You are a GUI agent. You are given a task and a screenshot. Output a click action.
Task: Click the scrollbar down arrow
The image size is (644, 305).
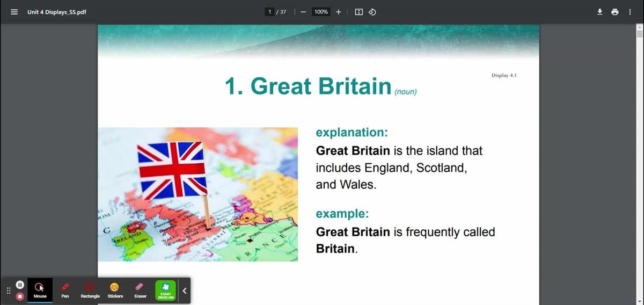pyautogui.click(x=640, y=300)
